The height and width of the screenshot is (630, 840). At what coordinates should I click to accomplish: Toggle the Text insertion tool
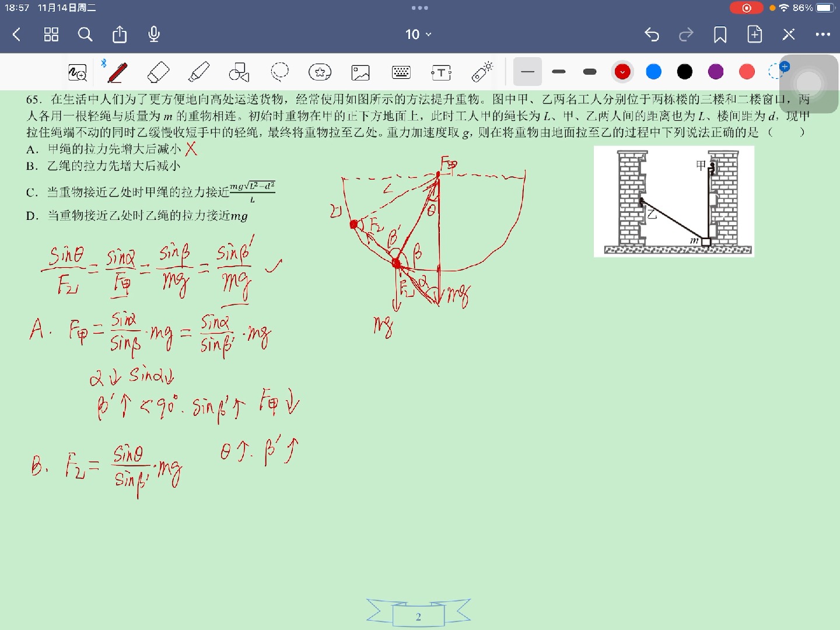click(x=440, y=71)
